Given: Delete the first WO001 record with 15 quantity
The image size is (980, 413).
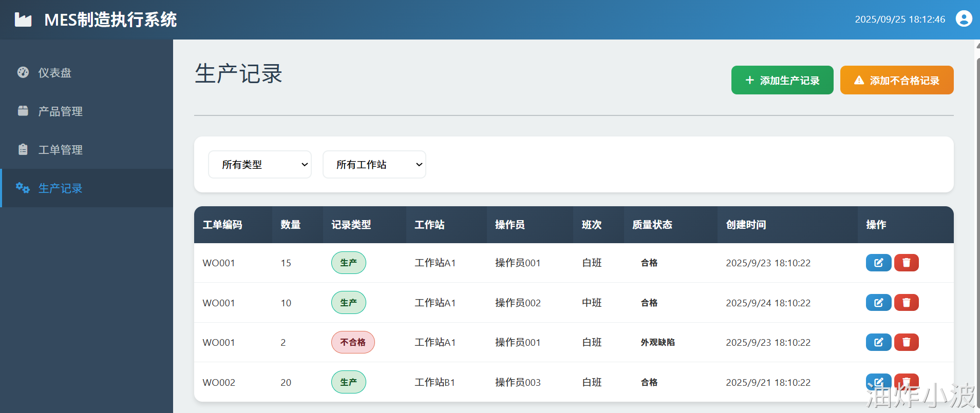Looking at the screenshot, I should pos(906,263).
